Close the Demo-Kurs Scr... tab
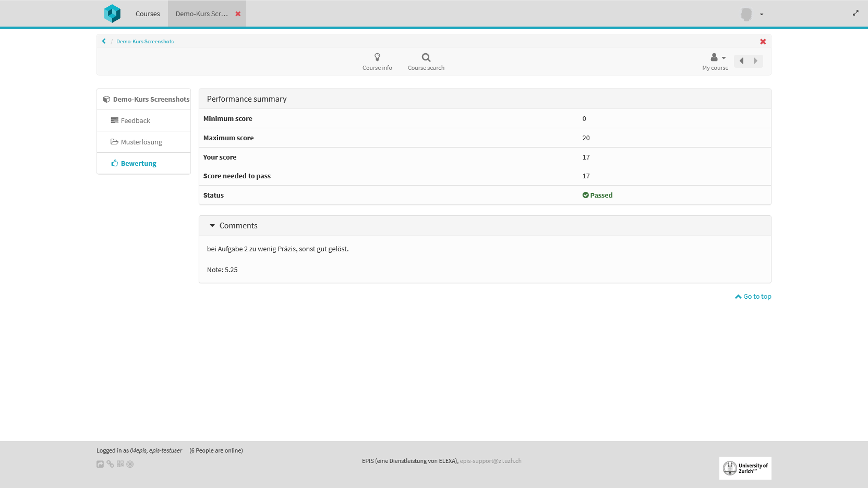This screenshot has width=868, height=488. (x=238, y=14)
